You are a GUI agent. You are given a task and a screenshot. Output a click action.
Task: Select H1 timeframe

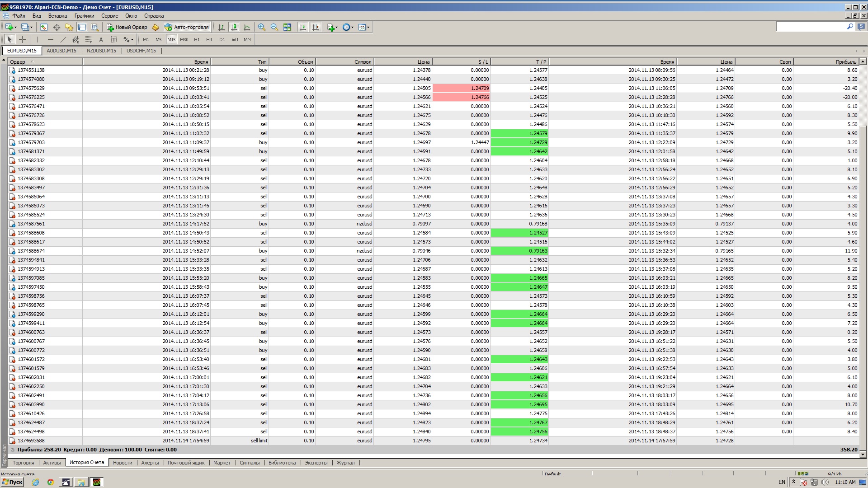coord(197,39)
